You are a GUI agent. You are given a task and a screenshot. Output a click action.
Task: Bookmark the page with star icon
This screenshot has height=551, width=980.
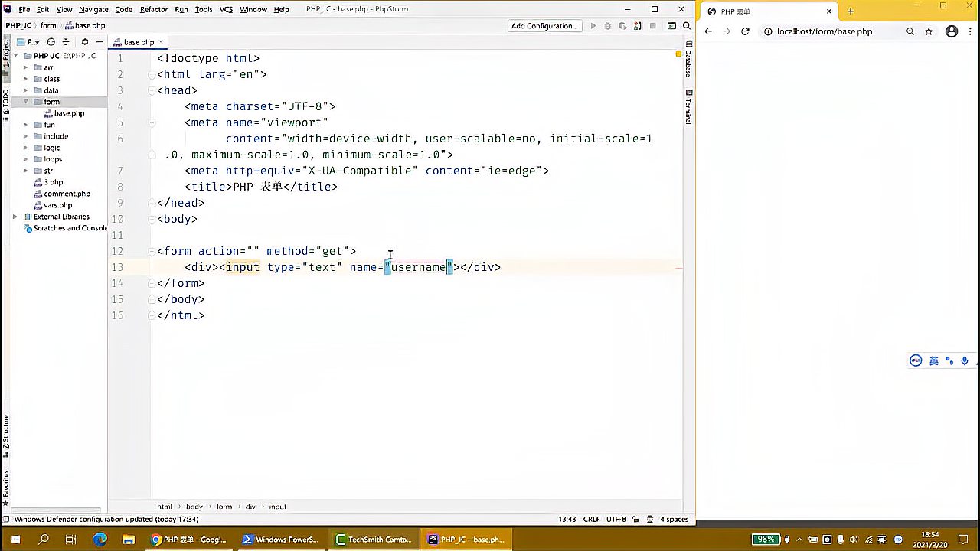[929, 31]
